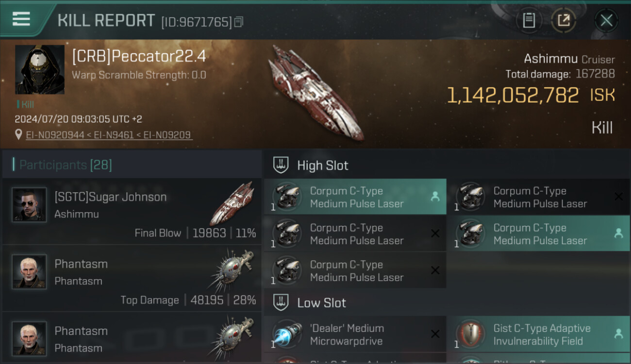
Task: Copy the kill report ID
Action: pos(238,22)
